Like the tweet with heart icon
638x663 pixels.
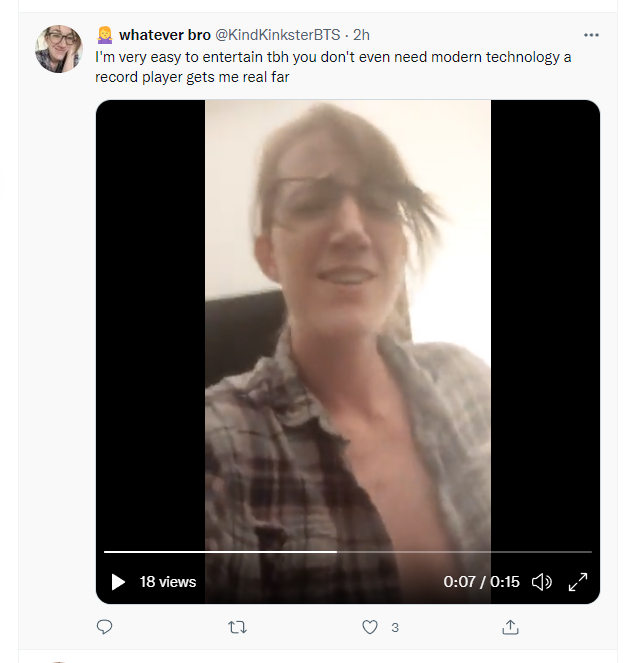(370, 627)
